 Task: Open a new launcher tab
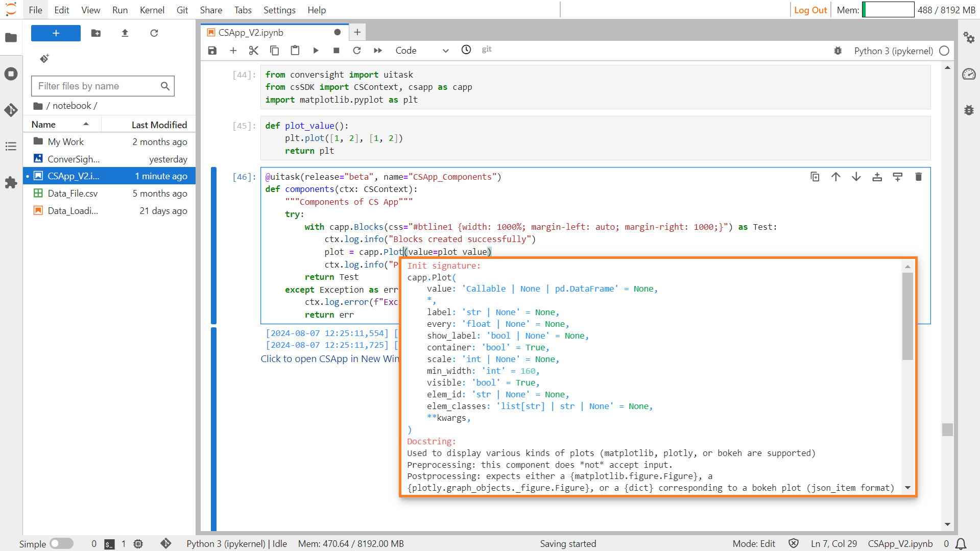[x=357, y=32]
